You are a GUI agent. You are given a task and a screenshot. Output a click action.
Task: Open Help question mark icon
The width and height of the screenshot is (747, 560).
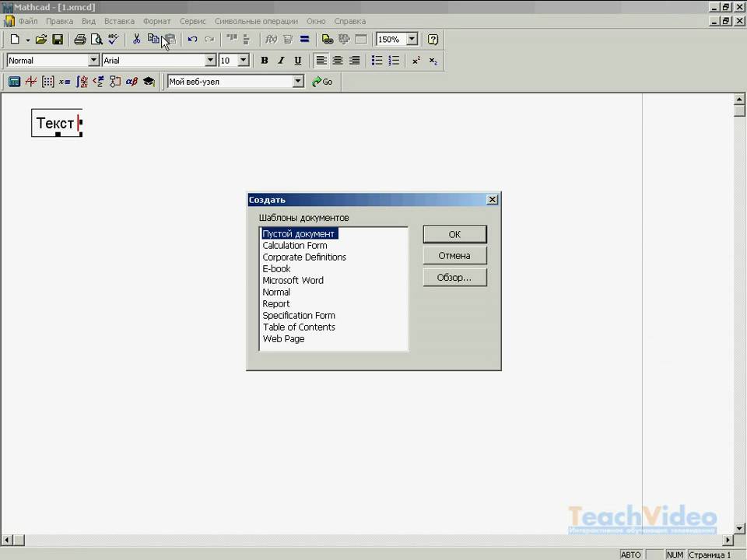tap(433, 40)
